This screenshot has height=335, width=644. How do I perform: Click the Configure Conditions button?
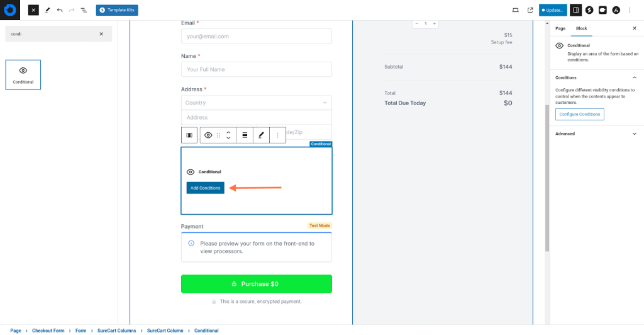tap(579, 114)
